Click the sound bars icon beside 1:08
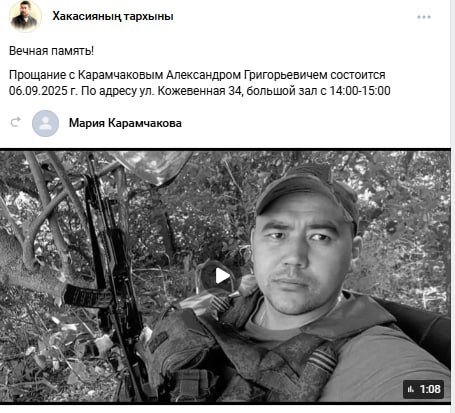 411,389
